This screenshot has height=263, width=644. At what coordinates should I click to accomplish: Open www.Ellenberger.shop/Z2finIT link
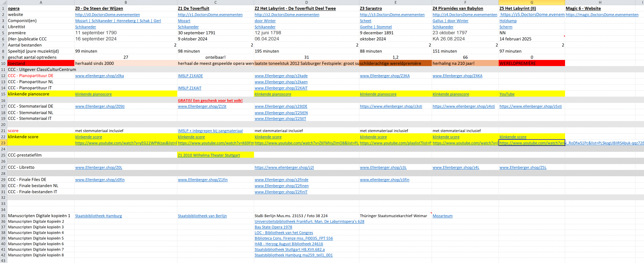pyautogui.click(x=281, y=192)
